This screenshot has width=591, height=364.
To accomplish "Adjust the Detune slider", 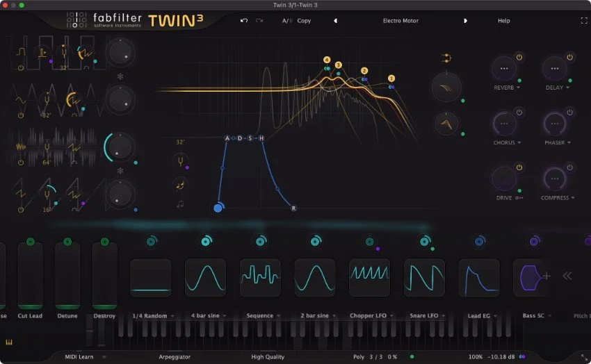I will click(x=67, y=276).
